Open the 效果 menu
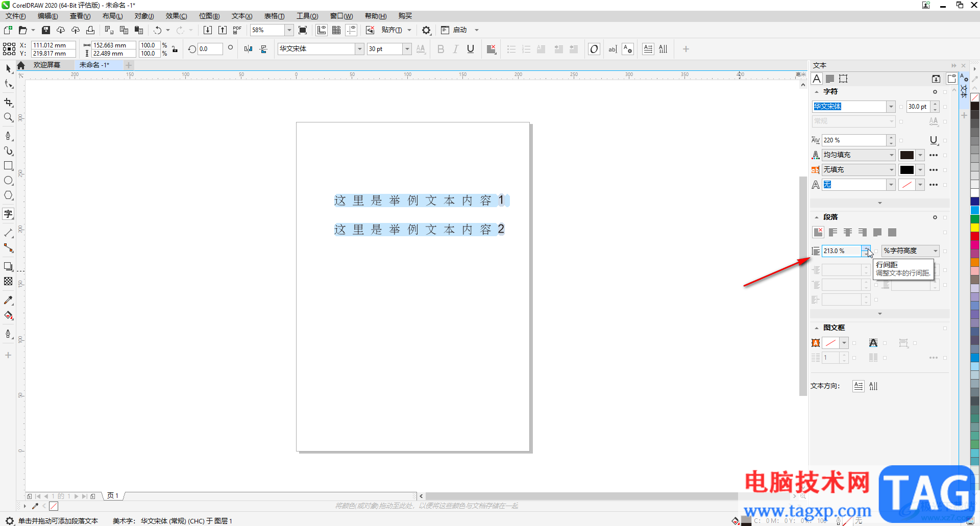The height and width of the screenshot is (526, 980). click(x=176, y=16)
